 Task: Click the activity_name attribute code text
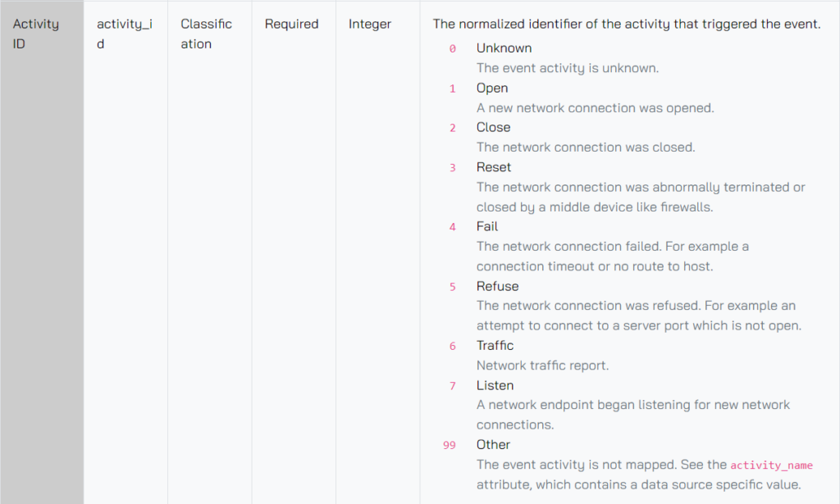tap(771, 465)
